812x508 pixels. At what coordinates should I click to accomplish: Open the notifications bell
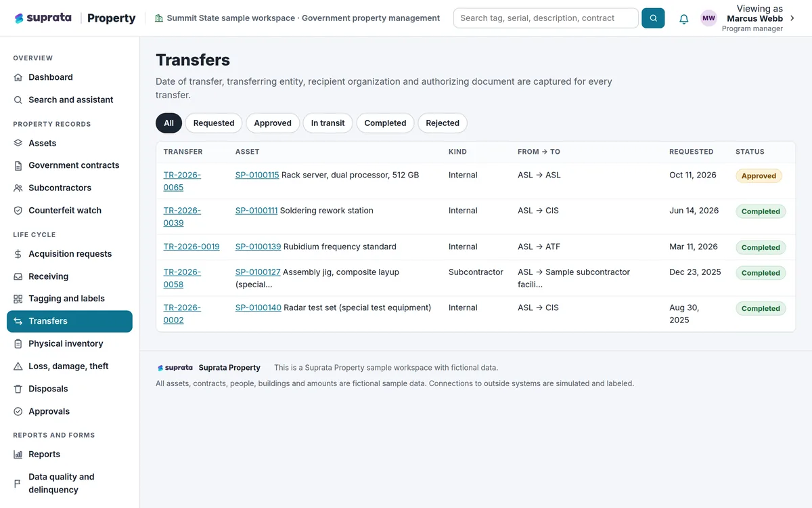[x=684, y=19]
